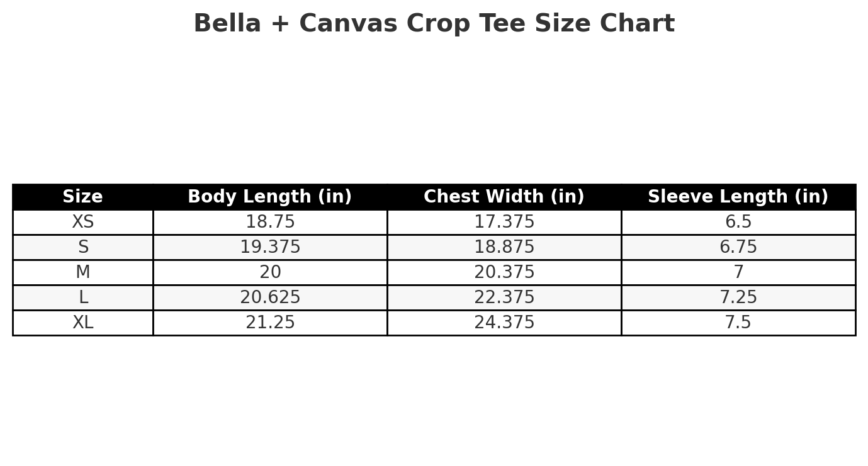868x466 pixels.
Task: Select chest width value 17.375
Action: [504, 222]
